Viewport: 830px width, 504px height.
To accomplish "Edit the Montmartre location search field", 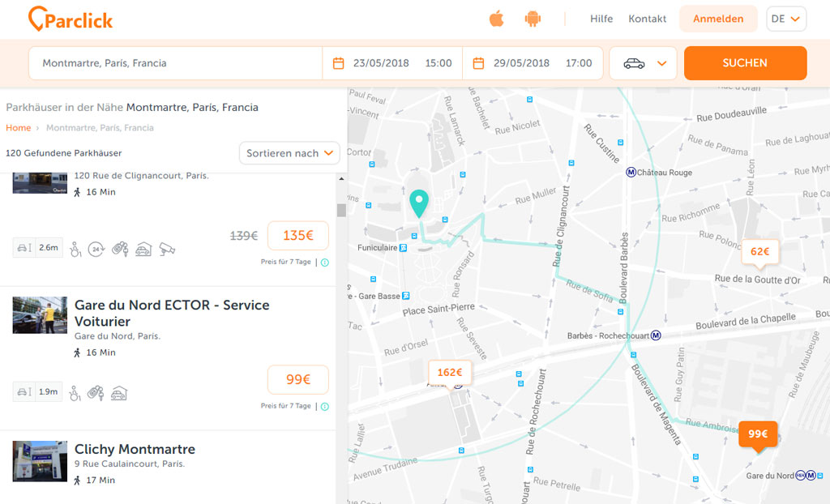I will pyautogui.click(x=175, y=63).
